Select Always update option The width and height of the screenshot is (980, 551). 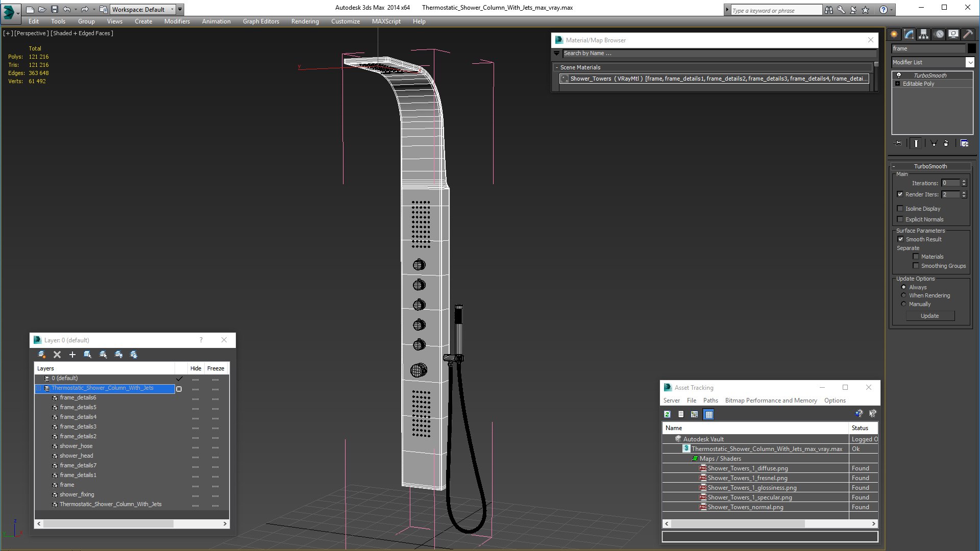(x=903, y=287)
